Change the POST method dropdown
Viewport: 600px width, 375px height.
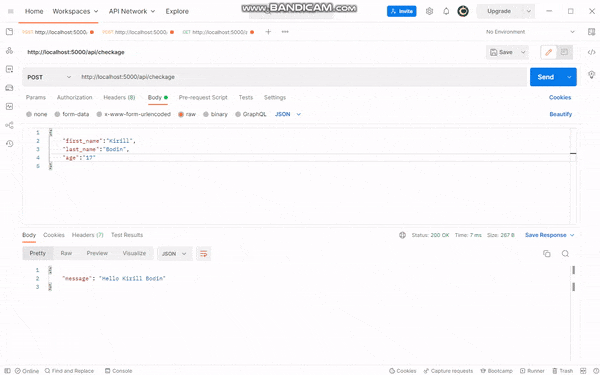tap(49, 77)
